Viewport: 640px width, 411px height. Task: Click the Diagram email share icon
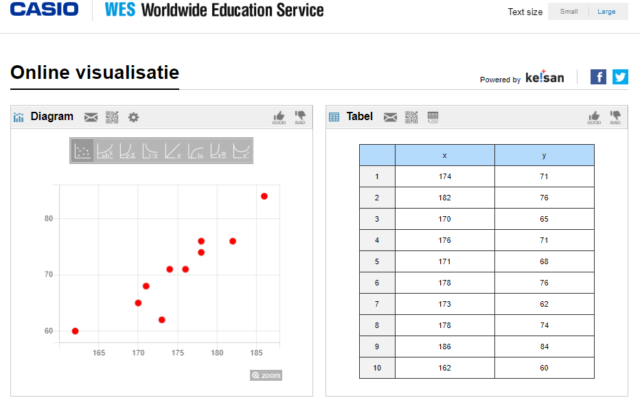click(x=91, y=117)
